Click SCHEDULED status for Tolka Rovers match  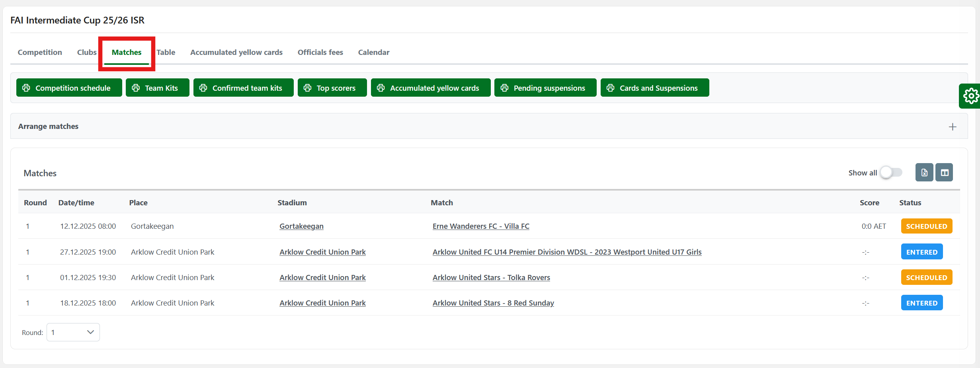click(x=926, y=278)
